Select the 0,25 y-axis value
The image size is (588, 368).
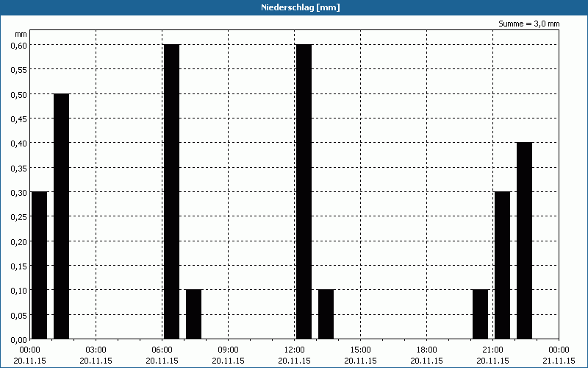[x=19, y=216]
